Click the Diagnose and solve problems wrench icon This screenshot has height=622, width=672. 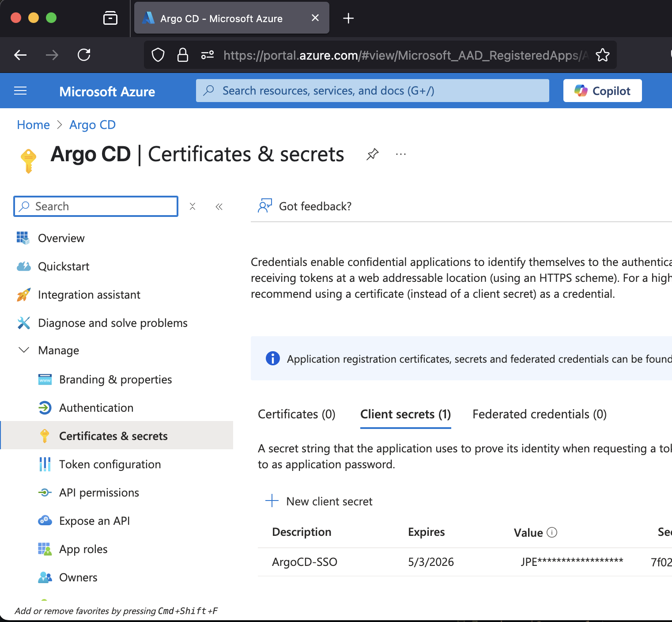(23, 323)
